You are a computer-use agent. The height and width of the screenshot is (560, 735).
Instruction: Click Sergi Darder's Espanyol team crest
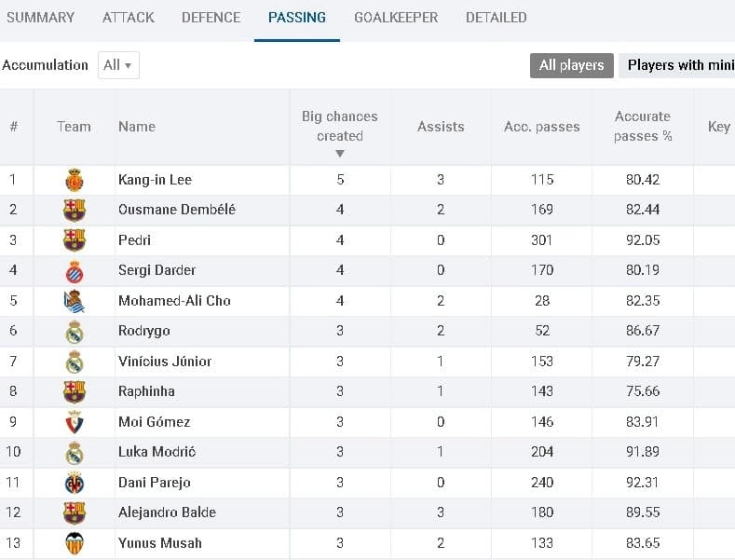coord(75,271)
